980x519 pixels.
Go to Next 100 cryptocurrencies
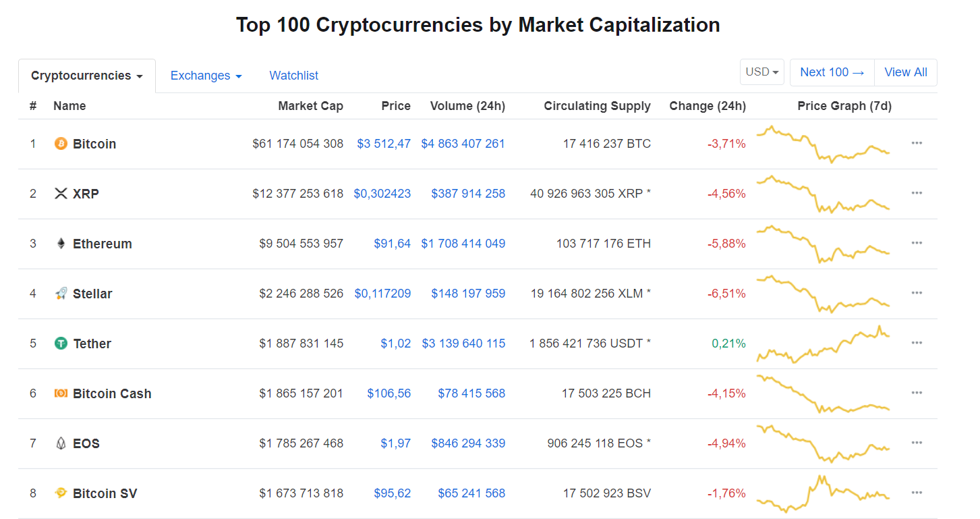tap(832, 72)
